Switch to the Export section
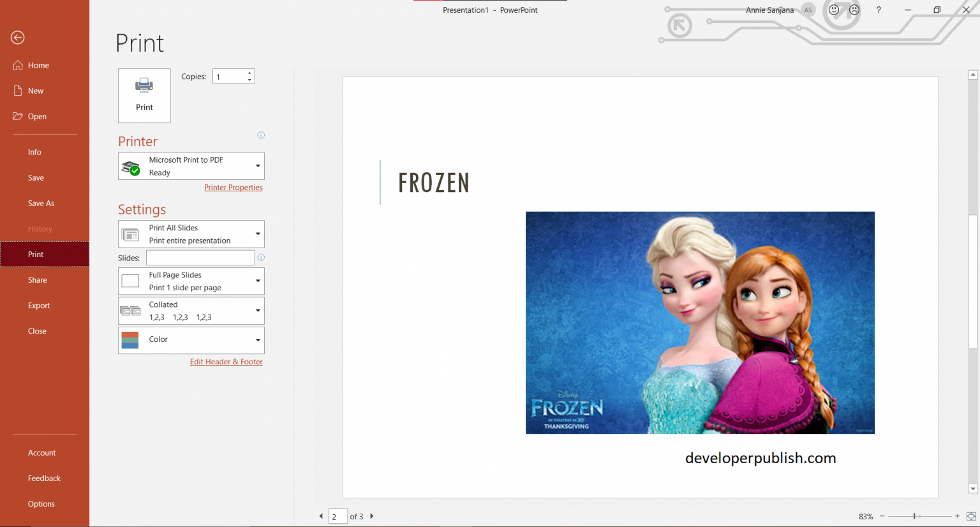 [x=39, y=305]
